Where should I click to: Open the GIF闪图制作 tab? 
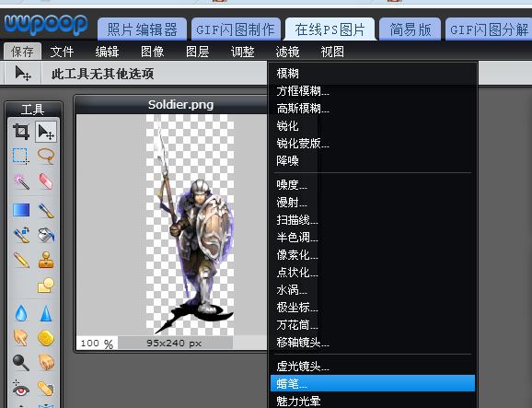click(236, 29)
